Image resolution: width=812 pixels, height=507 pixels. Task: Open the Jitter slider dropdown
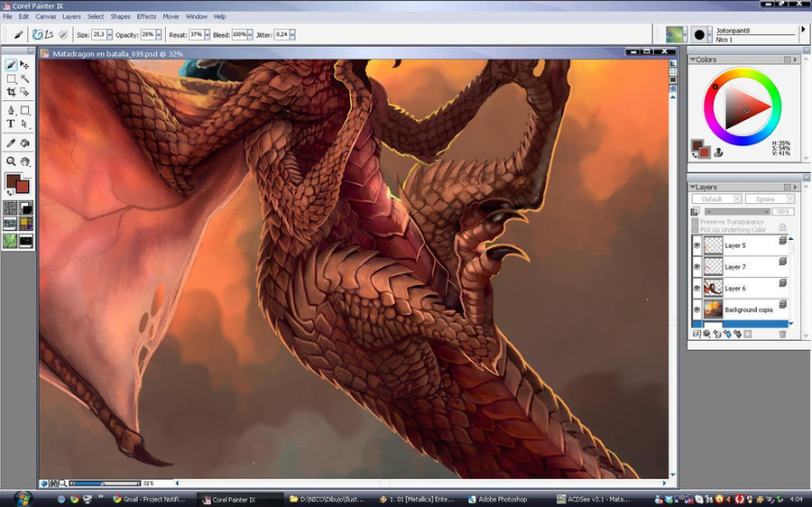point(292,34)
